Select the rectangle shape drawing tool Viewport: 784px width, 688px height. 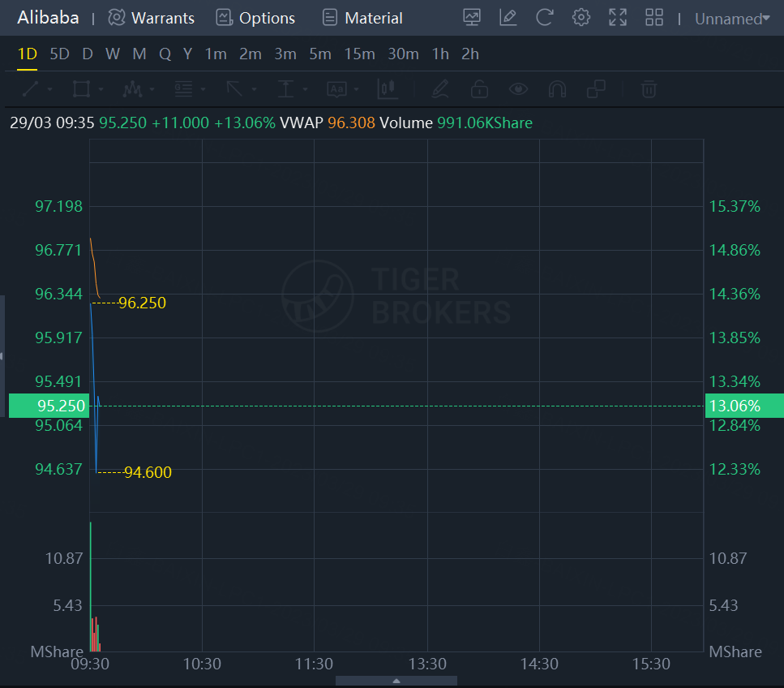tap(81, 89)
